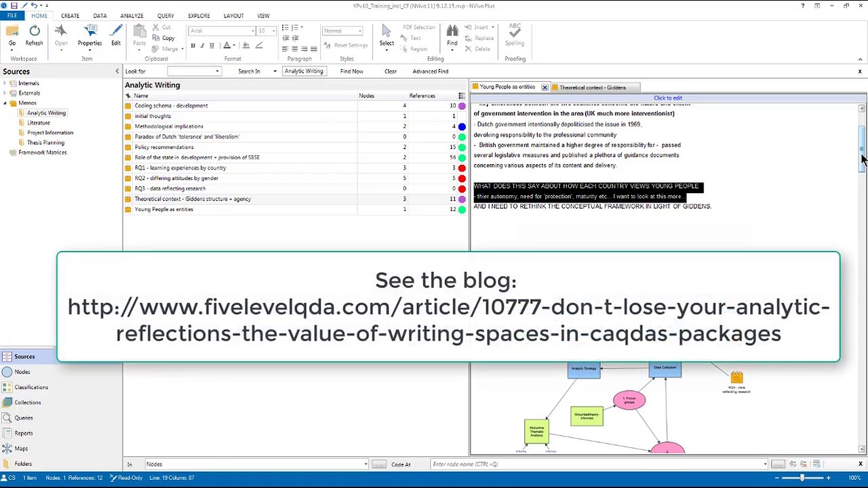Open the Reports navigation view

[24, 433]
